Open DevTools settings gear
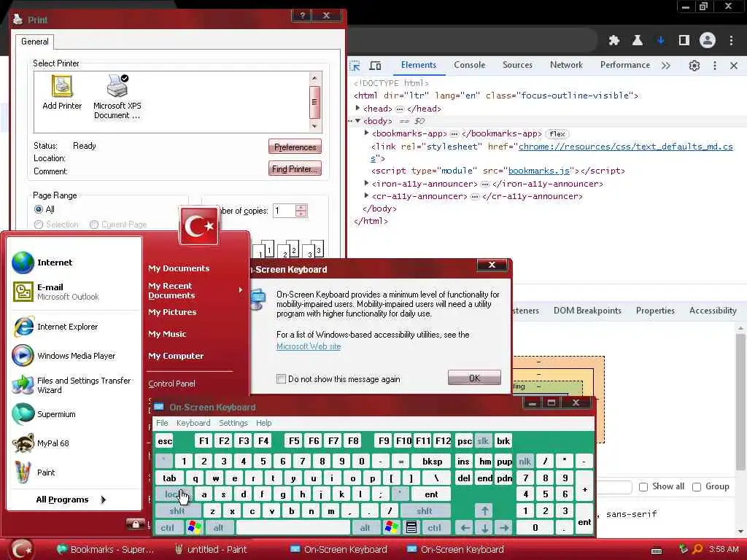Viewport: 747px width, 560px height. [694, 65]
